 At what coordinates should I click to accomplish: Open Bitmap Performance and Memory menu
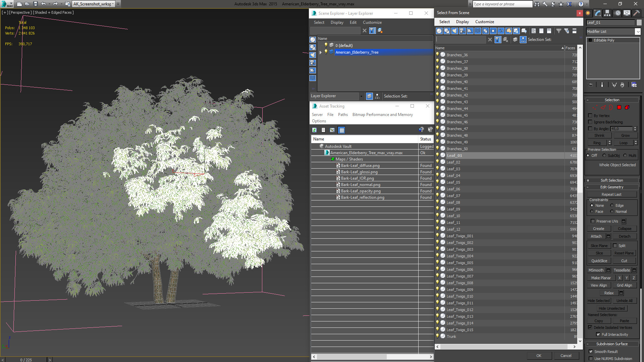click(382, 115)
